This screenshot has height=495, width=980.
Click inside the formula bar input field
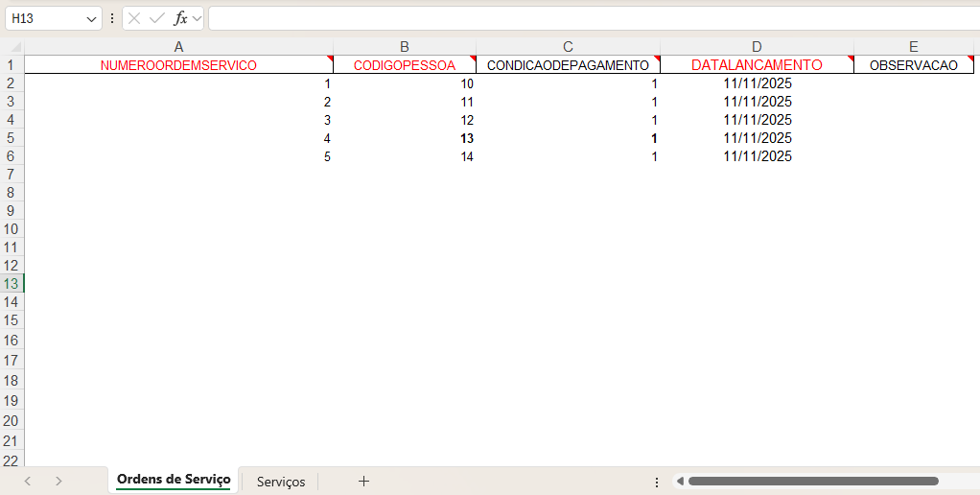[575, 18]
